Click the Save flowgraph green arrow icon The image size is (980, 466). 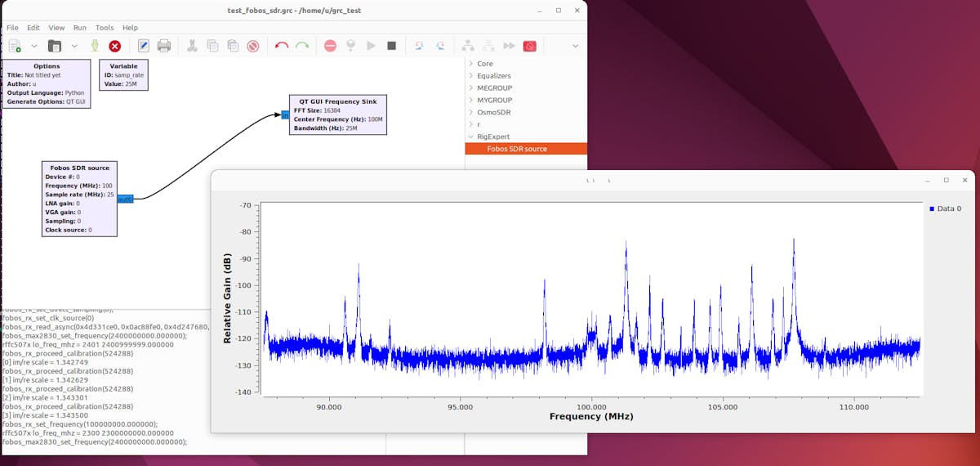pos(95,46)
